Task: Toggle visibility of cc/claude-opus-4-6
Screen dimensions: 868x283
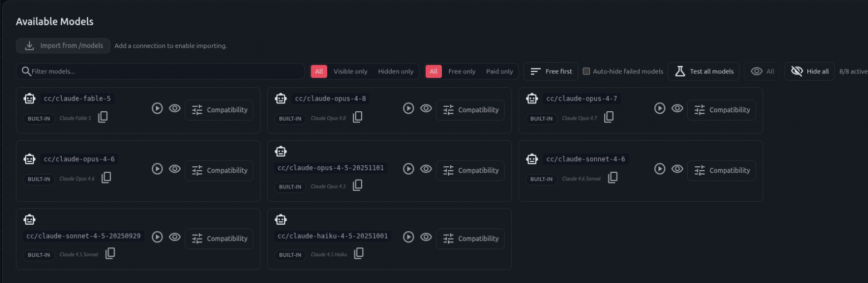Action: coord(175,169)
